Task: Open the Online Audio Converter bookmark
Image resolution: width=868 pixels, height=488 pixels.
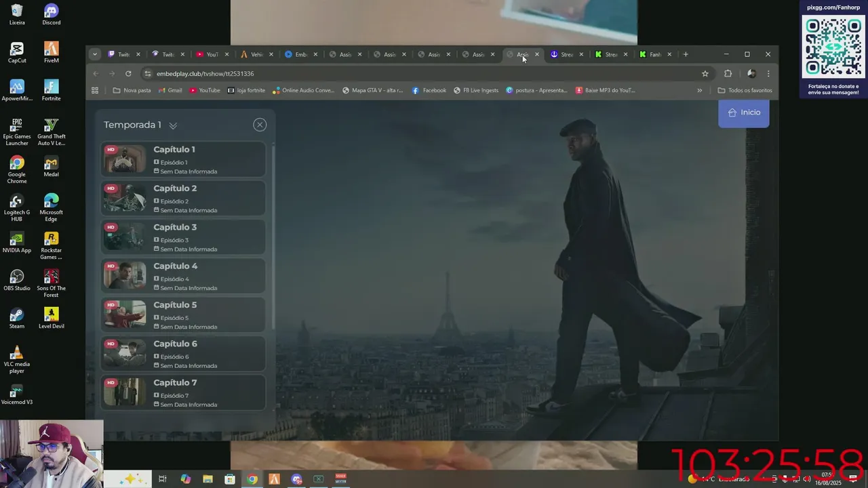Action: coord(303,90)
